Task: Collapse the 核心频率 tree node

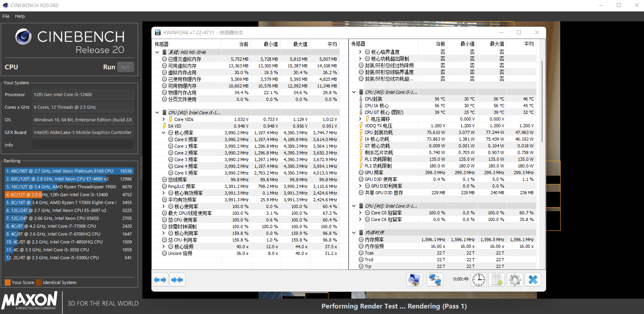Action: pos(164,133)
